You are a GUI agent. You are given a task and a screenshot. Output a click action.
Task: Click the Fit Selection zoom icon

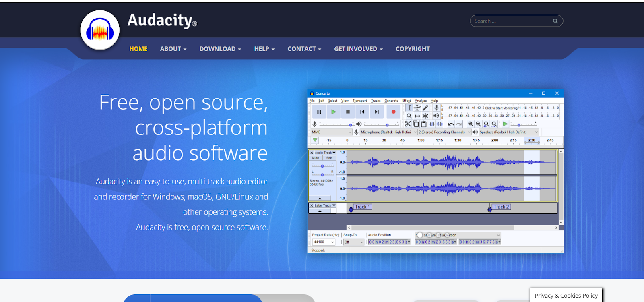point(486,124)
